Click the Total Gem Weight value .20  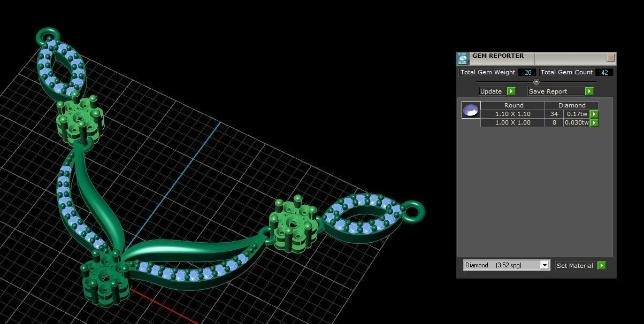[x=527, y=72]
